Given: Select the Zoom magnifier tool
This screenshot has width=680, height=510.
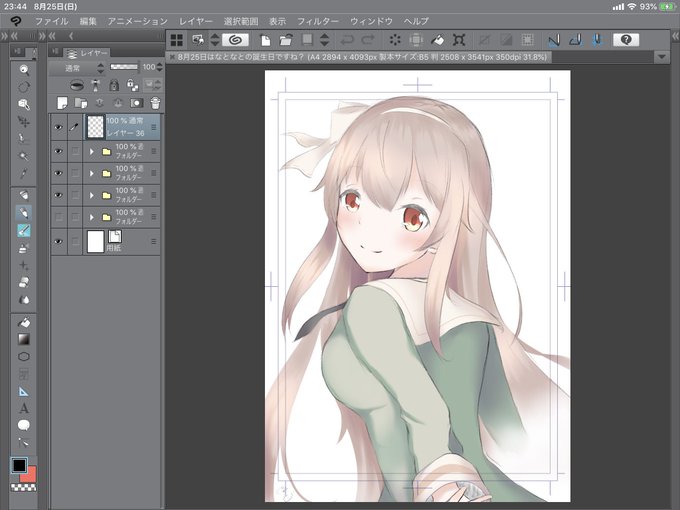Looking at the screenshot, I should pos(24,69).
